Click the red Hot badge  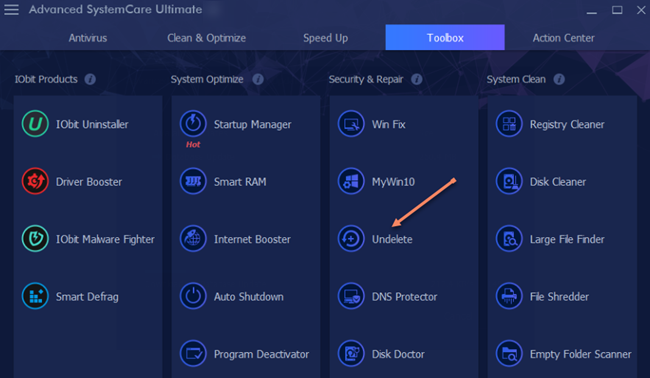(193, 144)
